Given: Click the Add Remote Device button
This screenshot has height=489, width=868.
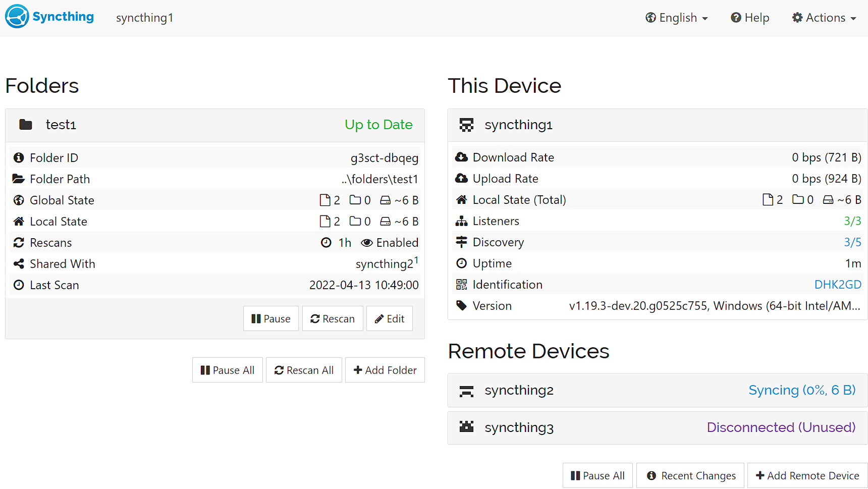Looking at the screenshot, I should [x=807, y=475].
